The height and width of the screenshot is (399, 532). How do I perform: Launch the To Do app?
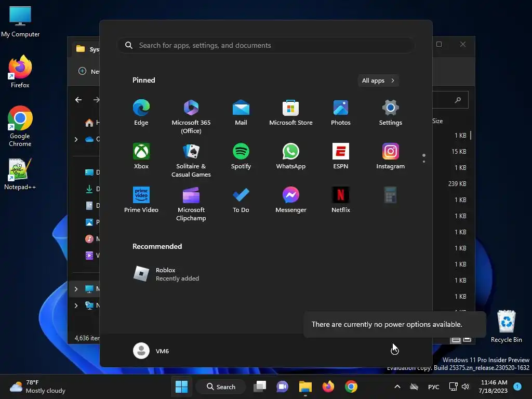pos(241,200)
